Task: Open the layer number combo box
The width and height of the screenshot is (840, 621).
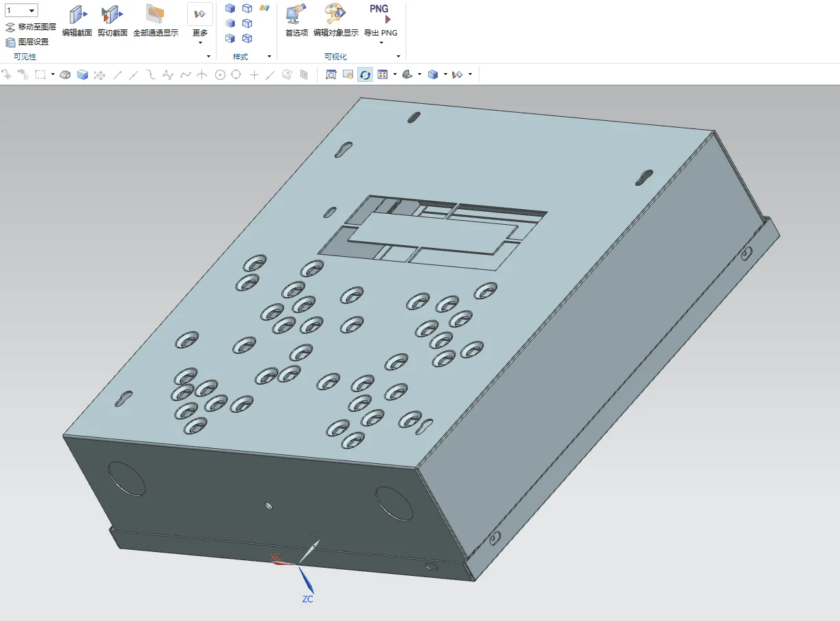Action: (x=31, y=10)
